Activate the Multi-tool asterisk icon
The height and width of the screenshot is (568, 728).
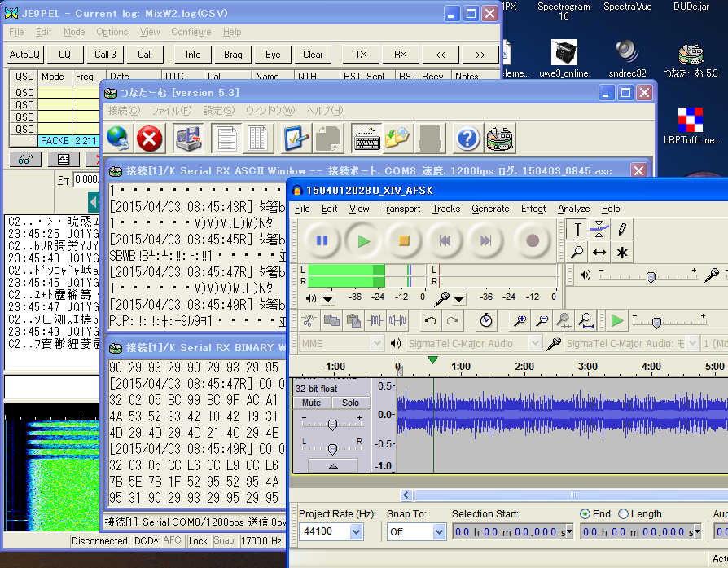tap(621, 252)
